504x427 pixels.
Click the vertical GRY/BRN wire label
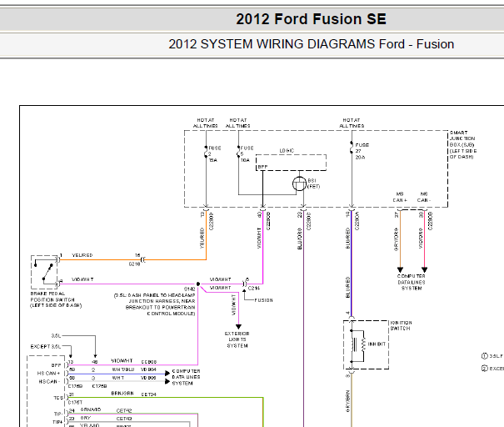tap(347, 401)
